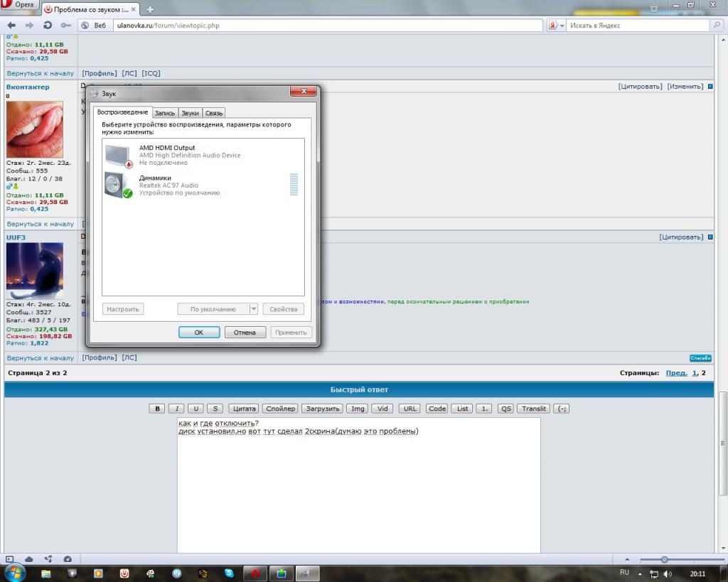Select the AMD HDMI Output monitor icon
The height and width of the screenshot is (582, 728).
tap(118, 155)
